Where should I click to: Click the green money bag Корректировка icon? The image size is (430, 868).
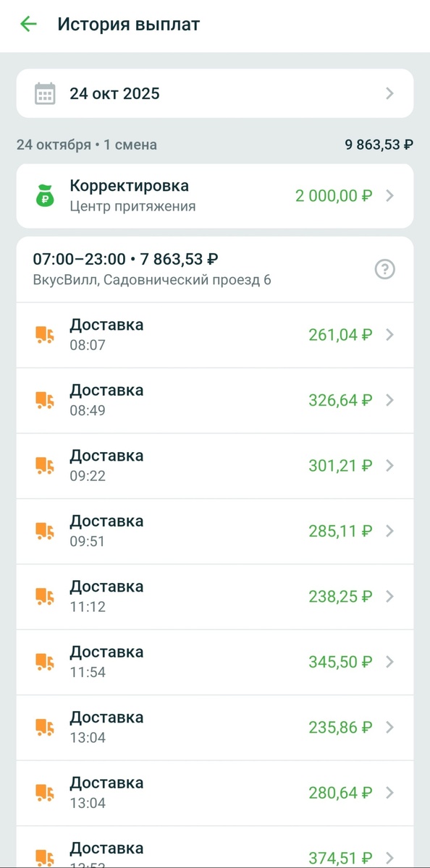pyautogui.click(x=45, y=195)
